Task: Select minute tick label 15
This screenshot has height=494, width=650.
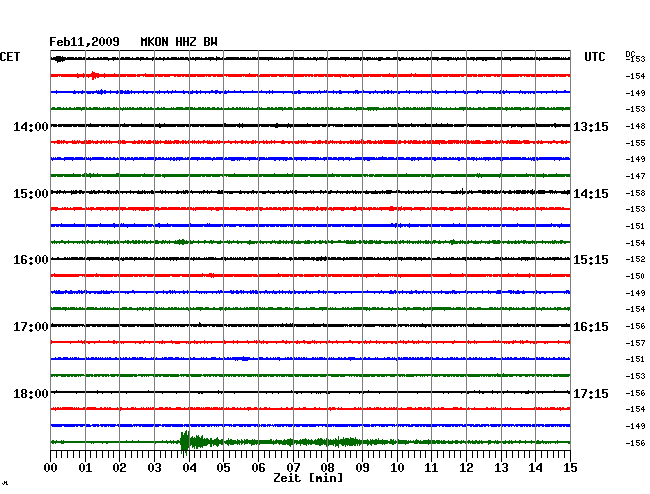Action: (x=570, y=467)
